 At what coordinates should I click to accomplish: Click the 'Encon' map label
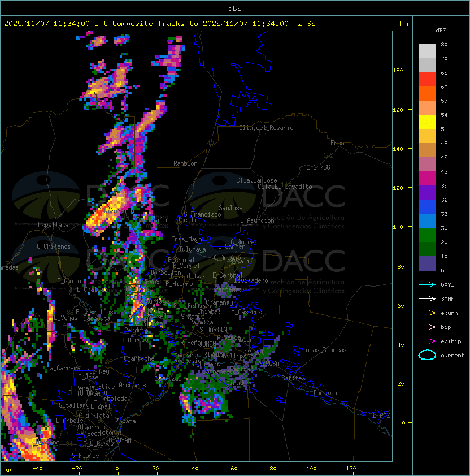coord(339,143)
